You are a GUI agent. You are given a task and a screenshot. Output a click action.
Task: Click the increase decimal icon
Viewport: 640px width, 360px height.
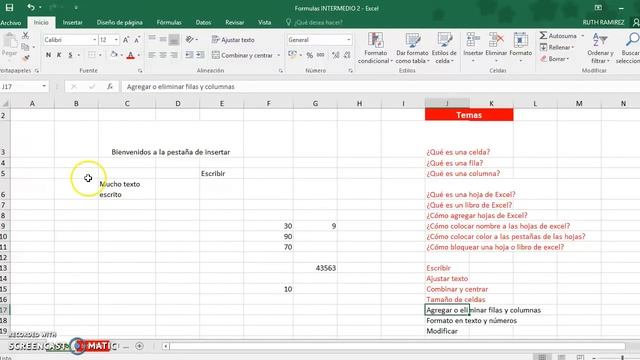tap(336, 55)
